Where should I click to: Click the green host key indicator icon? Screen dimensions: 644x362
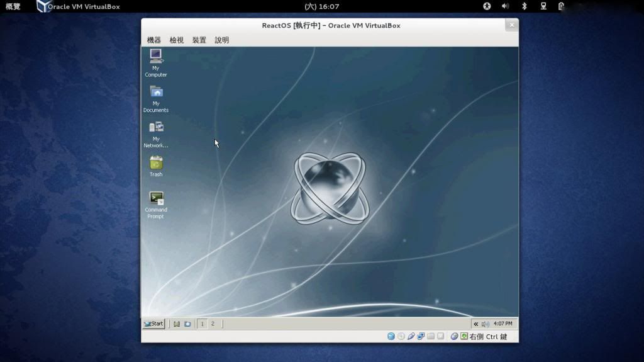click(464, 336)
